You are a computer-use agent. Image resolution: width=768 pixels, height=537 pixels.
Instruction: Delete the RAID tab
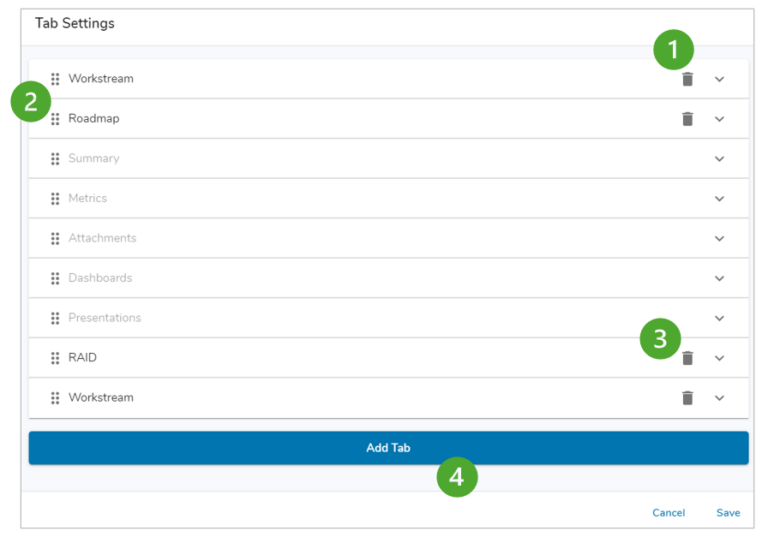pyautogui.click(x=688, y=358)
